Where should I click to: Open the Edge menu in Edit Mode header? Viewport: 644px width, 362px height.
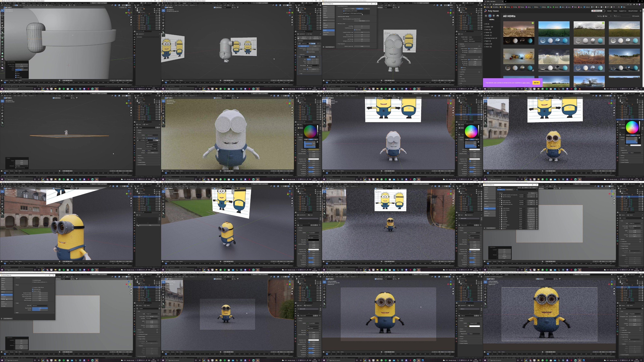point(38,5)
